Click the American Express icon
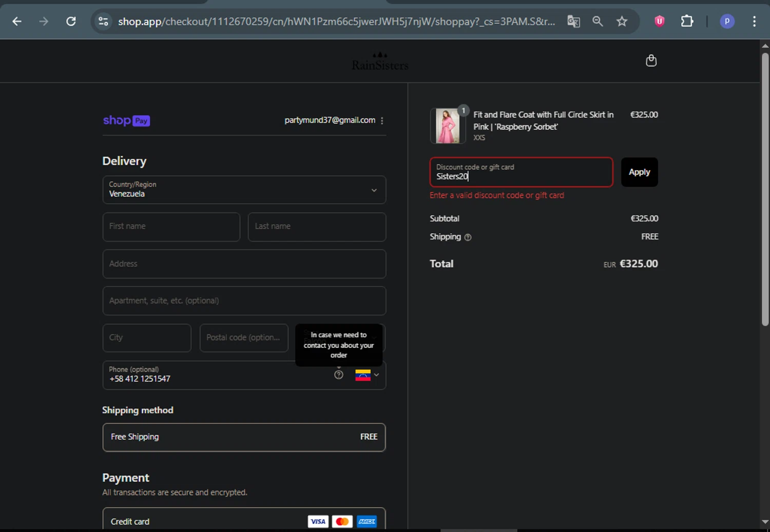770x532 pixels. click(x=367, y=522)
